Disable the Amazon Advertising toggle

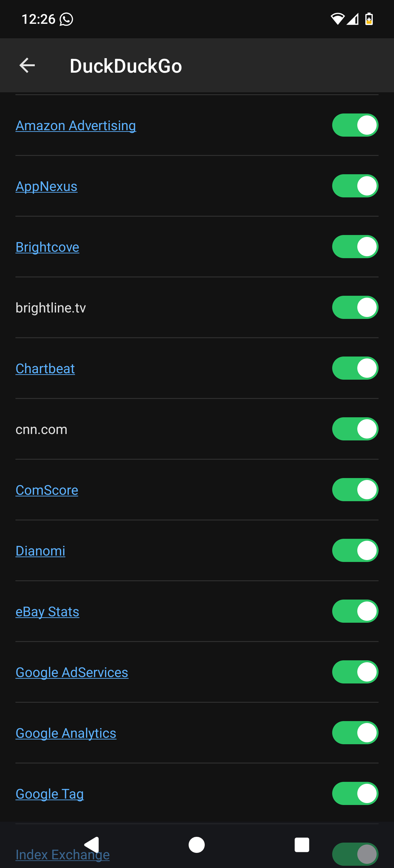[x=355, y=125]
